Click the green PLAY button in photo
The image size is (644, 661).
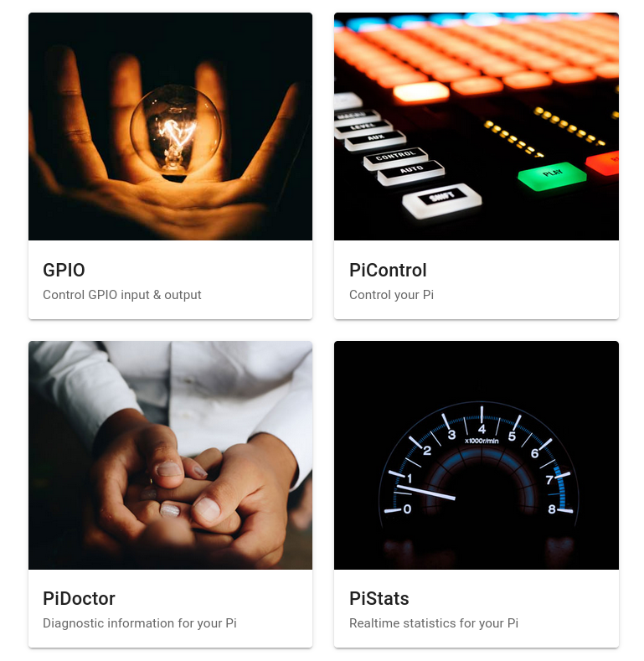click(x=552, y=176)
